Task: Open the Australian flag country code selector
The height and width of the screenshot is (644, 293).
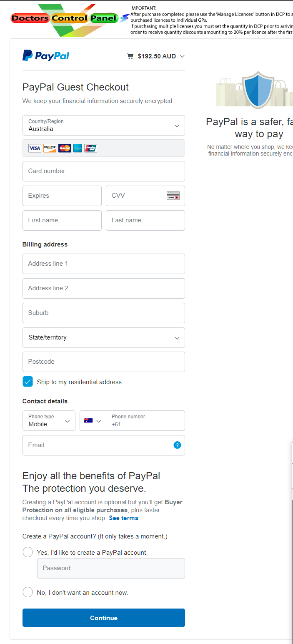Action: [93, 420]
